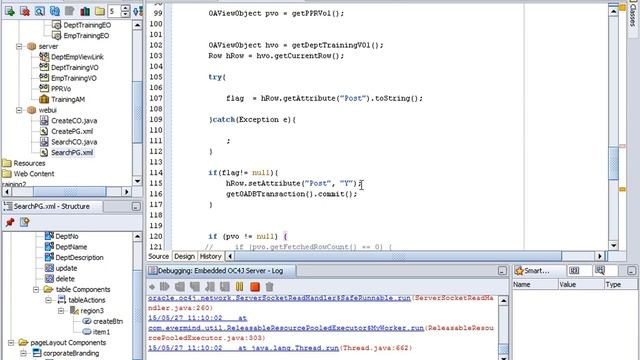Click the Resources folder
Image resolution: width=640 pixels, height=360 pixels.
click(x=29, y=163)
